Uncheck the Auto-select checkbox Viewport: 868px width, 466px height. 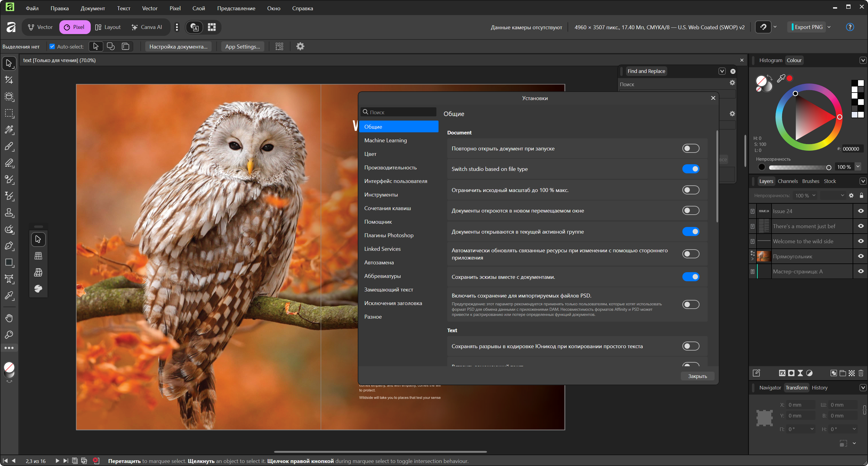point(52,46)
